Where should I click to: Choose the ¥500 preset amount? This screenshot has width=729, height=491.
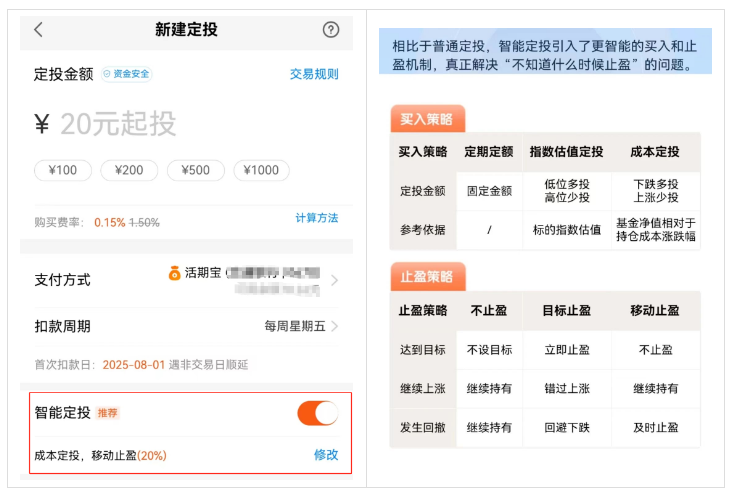[x=196, y=170]
